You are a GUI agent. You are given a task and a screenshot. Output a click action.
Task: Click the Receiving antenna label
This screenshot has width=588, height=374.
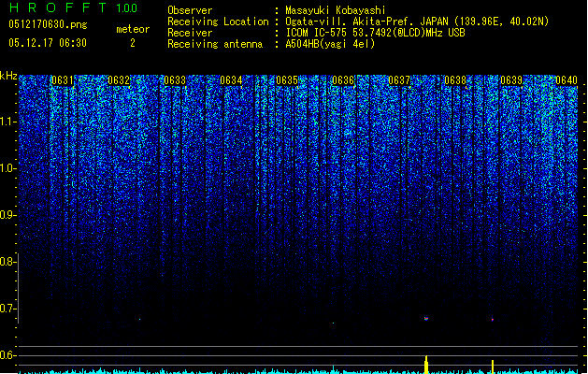[215, 44]
